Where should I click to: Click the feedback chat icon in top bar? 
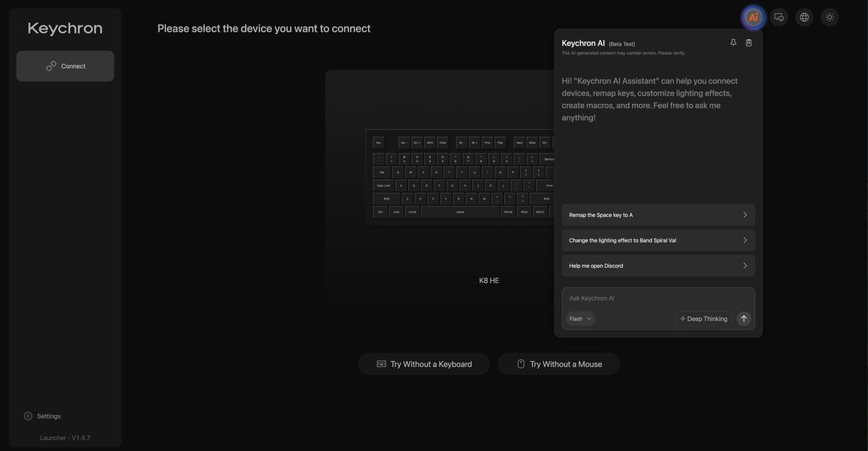779,17
